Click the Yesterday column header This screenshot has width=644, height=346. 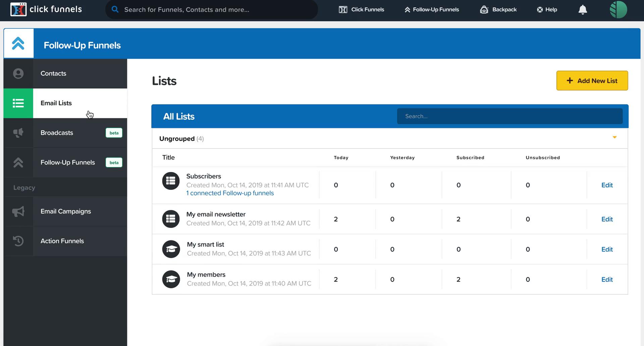[x=402, y=158]
